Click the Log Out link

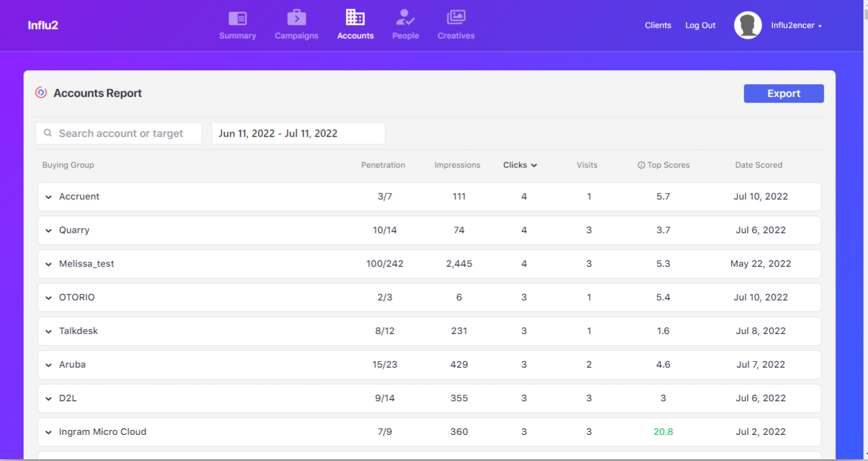(x=700, y=26)
